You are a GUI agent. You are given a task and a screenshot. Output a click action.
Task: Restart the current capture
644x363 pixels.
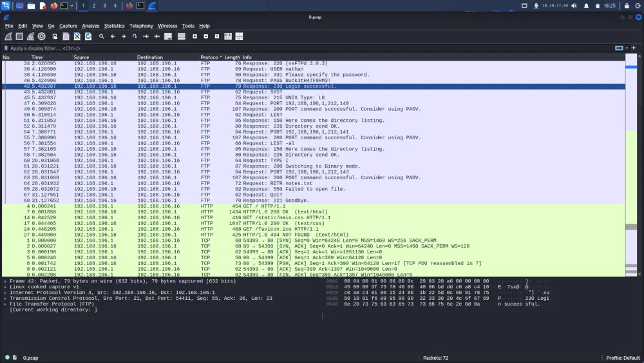pos(30,37)
